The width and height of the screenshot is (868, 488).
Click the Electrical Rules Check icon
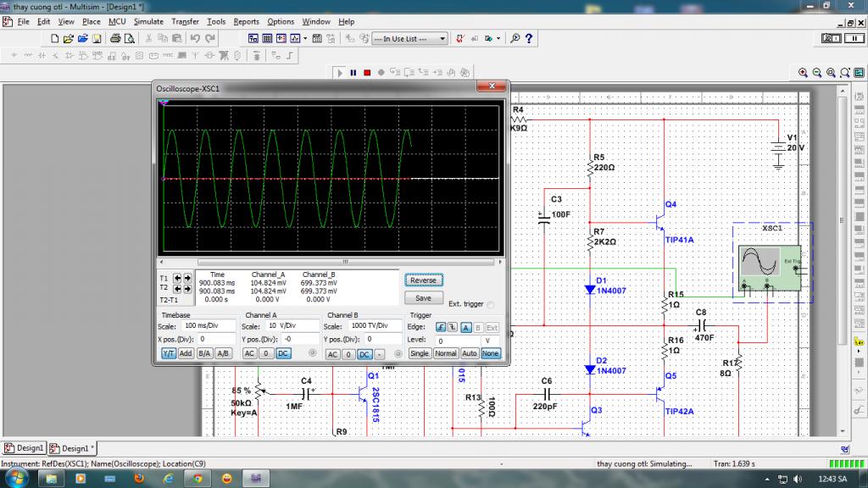(x=459, y=39)
